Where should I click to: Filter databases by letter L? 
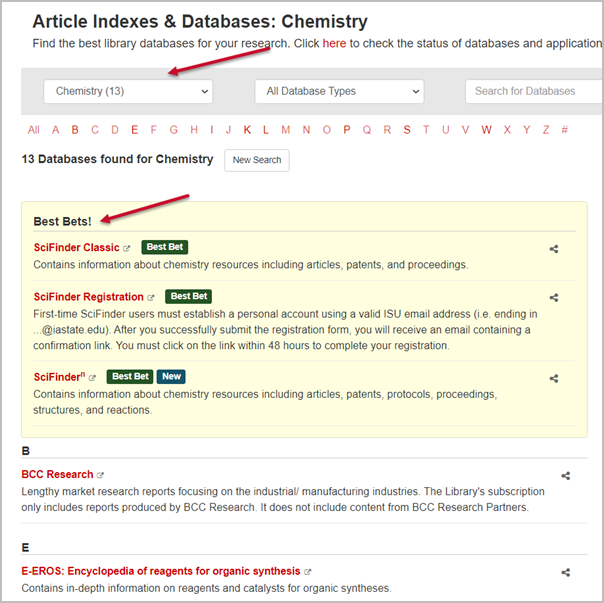pos(266,130)
